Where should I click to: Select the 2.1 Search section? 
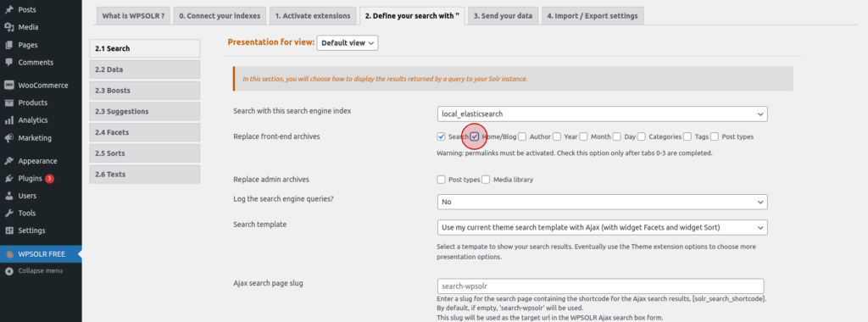pos(144,48)
